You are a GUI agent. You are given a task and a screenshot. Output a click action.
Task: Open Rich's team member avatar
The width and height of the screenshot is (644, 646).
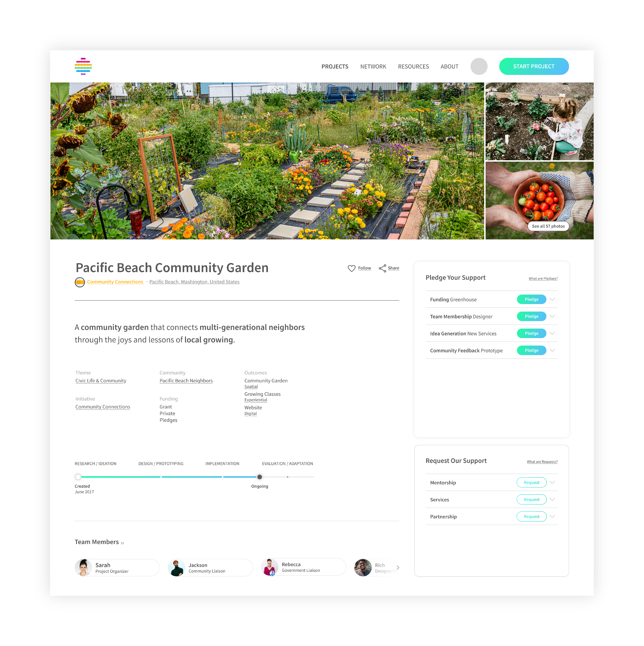pos(363,567)
